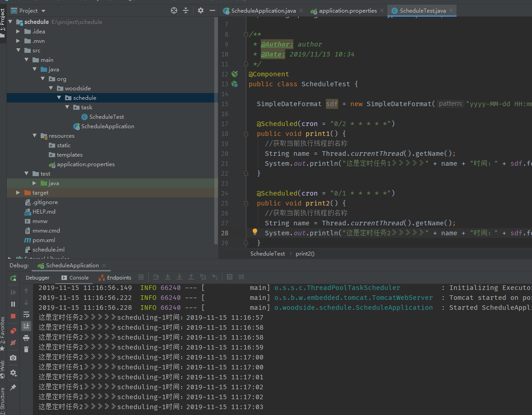Mute breakpoints in debug sidebar
The image size is (532, 415).
(13, 343)
